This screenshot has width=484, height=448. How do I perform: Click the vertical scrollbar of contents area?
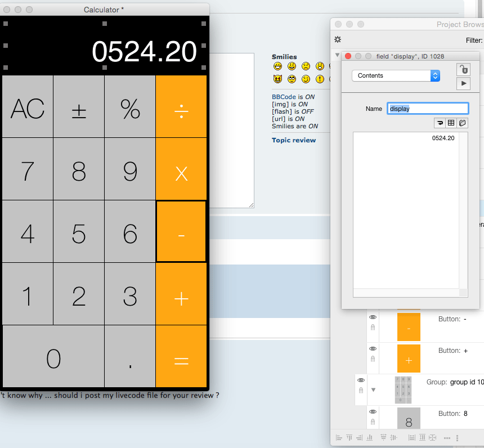tap(463, 210)
